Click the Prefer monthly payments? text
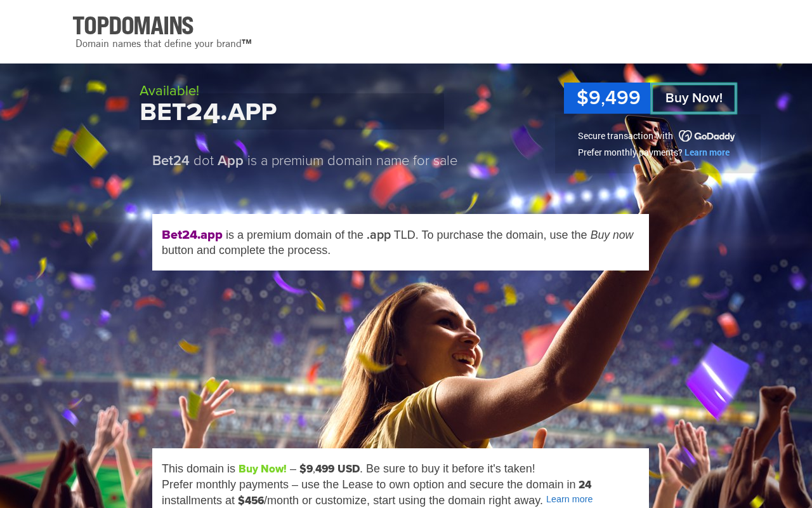 click(x=630, y=152)
